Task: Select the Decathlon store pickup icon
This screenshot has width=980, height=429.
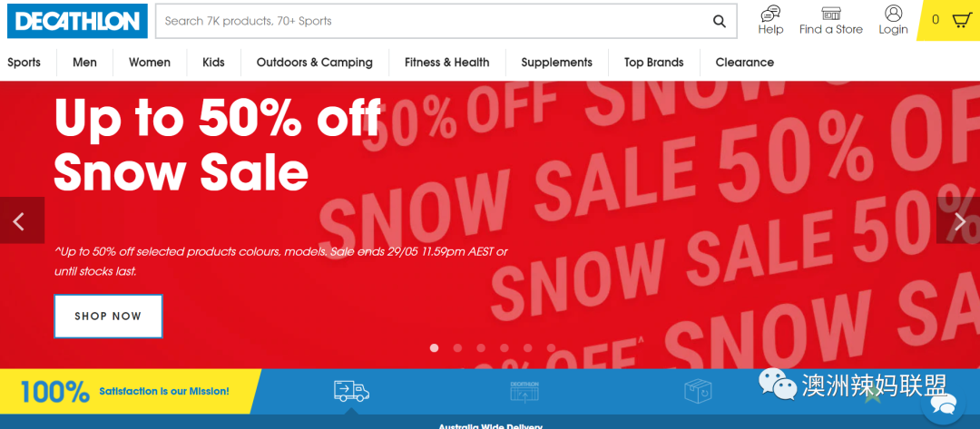Action: [x=524, y=391]
